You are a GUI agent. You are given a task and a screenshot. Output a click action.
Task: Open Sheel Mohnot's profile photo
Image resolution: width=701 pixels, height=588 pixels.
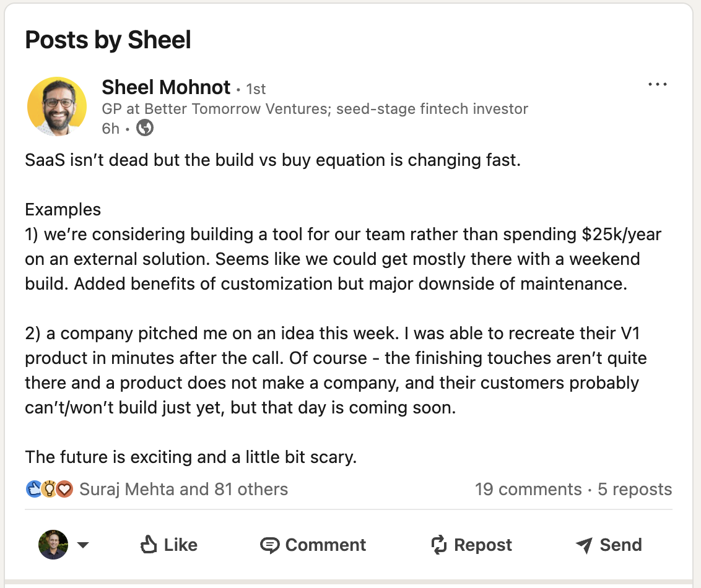(57, 106)
